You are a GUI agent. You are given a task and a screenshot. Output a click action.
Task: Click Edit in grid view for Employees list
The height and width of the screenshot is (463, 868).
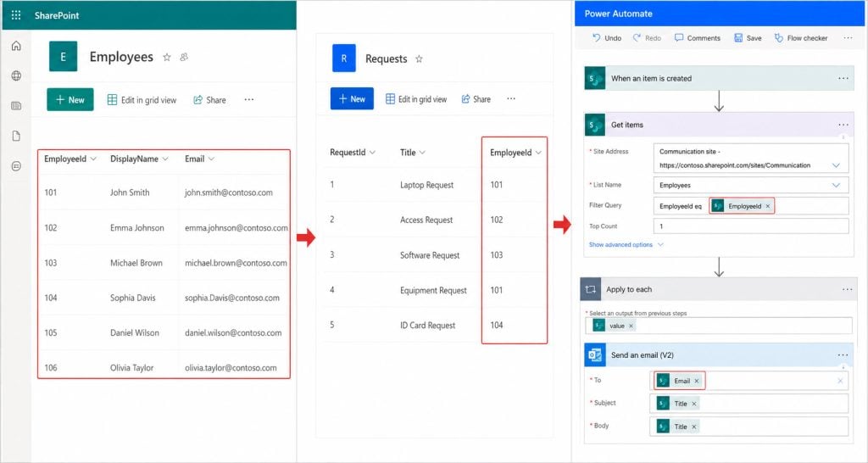(x=142, y=100)
